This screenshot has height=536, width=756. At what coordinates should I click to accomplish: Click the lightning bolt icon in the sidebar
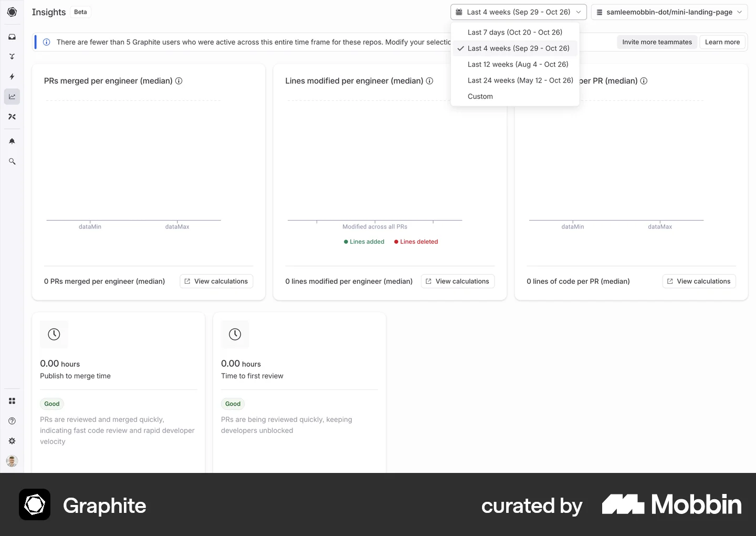pos(12,77)
